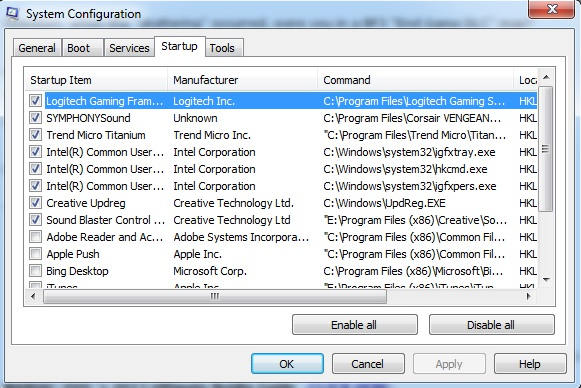The width and height of the screenshot is (581, 388).
Task: Click the horizontal scrollbar right arrow
Action: [x=529, y=296]
